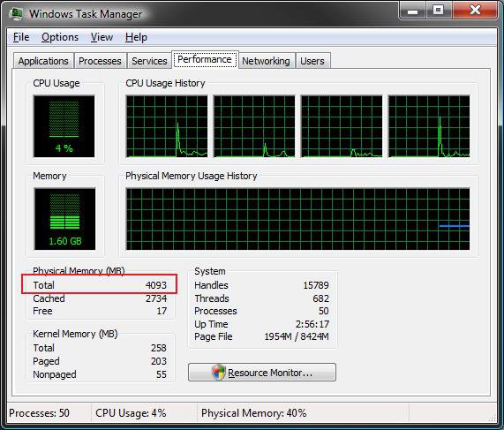
Task: Click the fourth CPU Usage History graph
Action: pos(429,126)
